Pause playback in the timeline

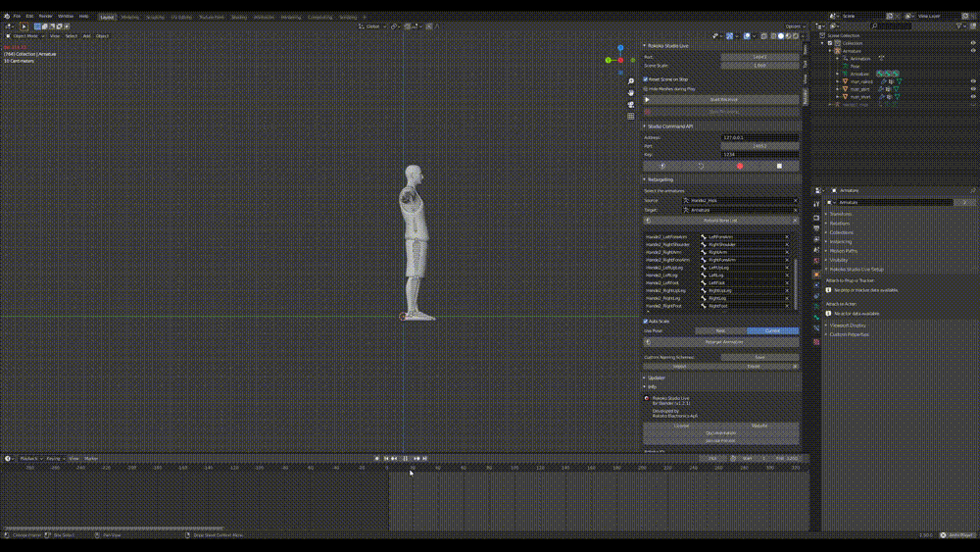click(x=406, y=458)
